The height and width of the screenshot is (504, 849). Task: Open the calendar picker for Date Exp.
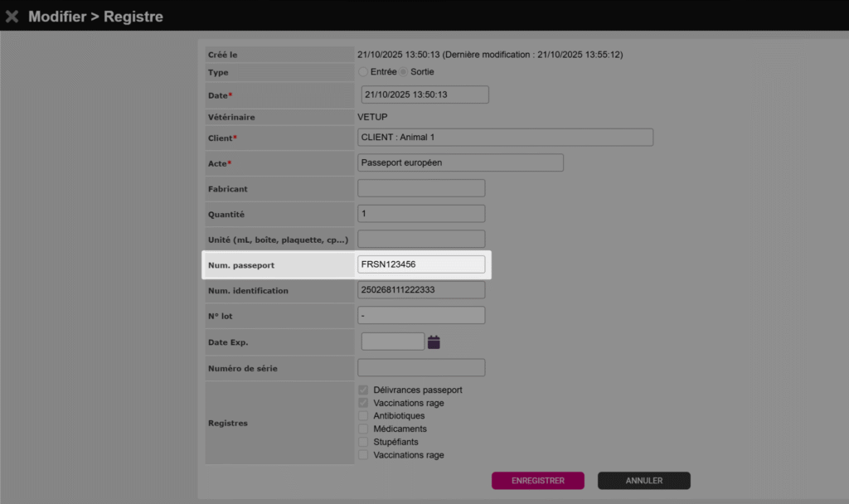434,342
